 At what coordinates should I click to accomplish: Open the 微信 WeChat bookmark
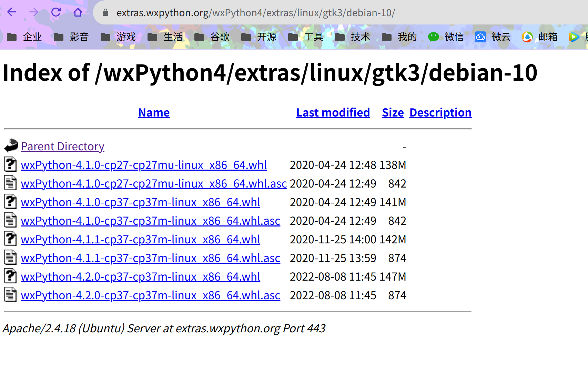pyautogui.click(x=446, y=37)
